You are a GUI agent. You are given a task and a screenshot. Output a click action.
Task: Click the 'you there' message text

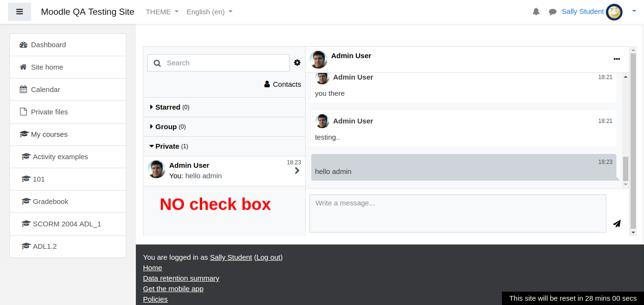(x=330, y=93)
